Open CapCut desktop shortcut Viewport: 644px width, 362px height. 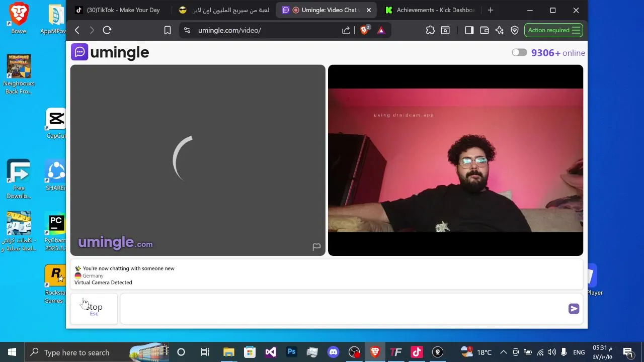pos(56,124)
